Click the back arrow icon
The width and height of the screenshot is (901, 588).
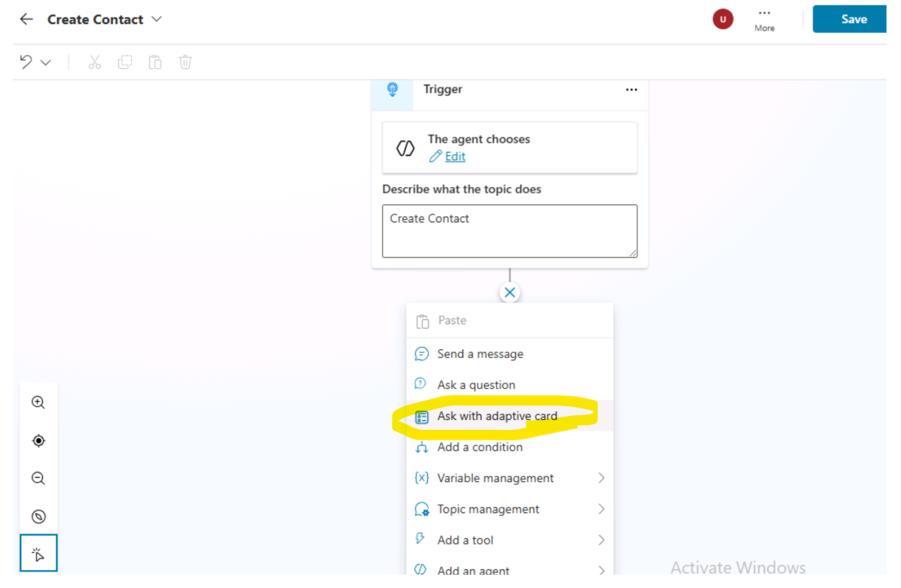pyautogui.click(x=26, y=19)
